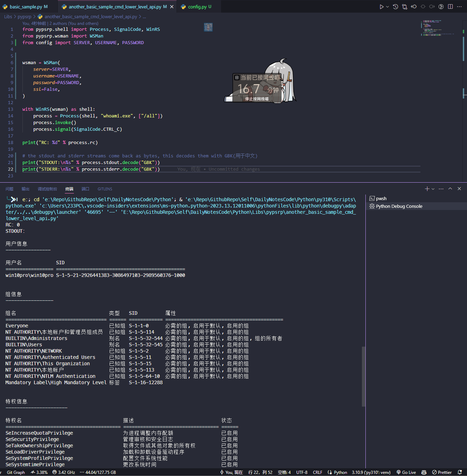The image size is (467, 476).
Task: Open terminal launch profile dropdown arrow
Action: 433,189
